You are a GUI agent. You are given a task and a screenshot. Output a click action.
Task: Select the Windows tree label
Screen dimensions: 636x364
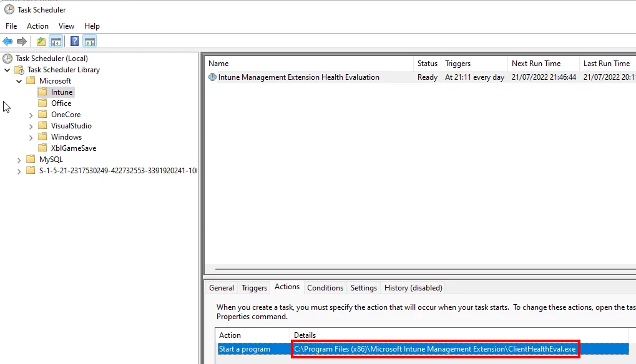click(x=67, y=137)
